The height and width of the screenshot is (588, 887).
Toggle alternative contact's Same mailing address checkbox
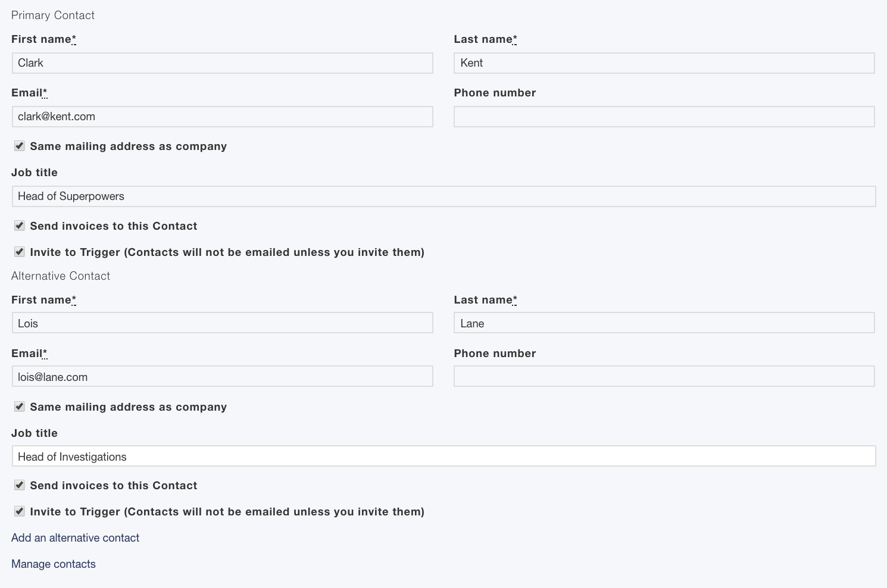click(x=20, y=406)
